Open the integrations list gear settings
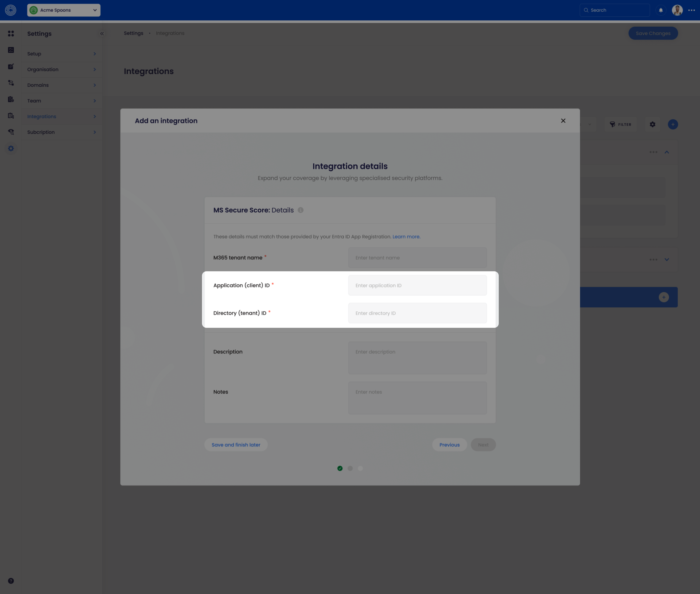 (x=652, y=124)
